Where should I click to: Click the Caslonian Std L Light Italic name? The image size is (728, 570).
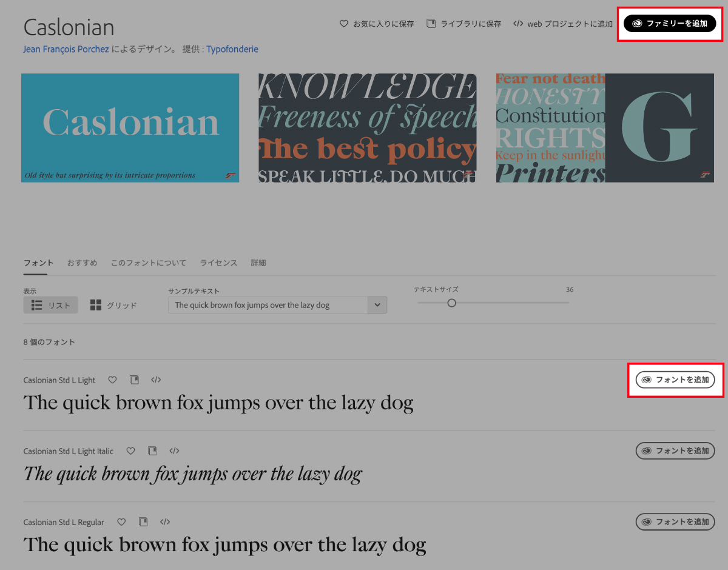pos(69,451)
